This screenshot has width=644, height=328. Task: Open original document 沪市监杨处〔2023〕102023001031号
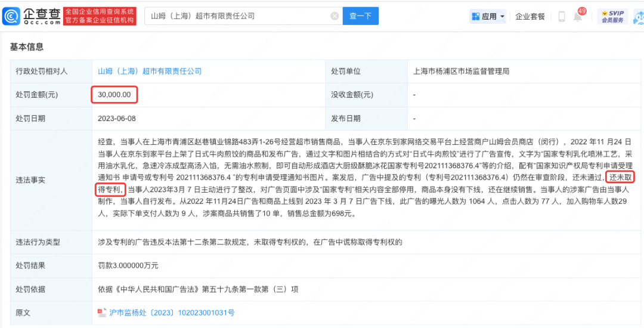[172, 313]
